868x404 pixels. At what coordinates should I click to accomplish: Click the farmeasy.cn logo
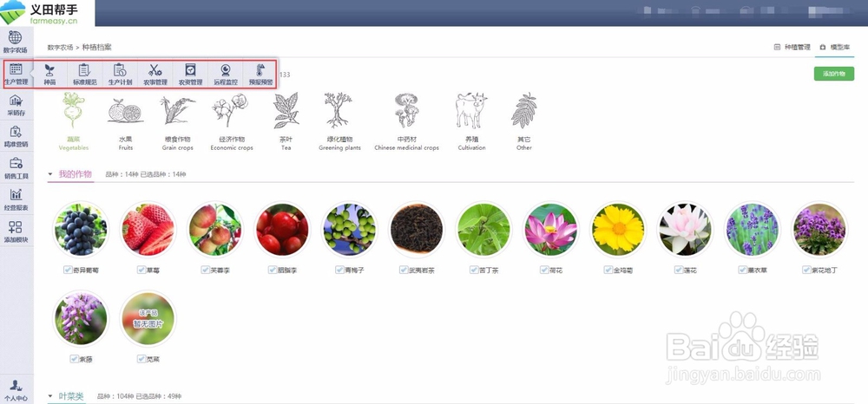tap(47, 13)
